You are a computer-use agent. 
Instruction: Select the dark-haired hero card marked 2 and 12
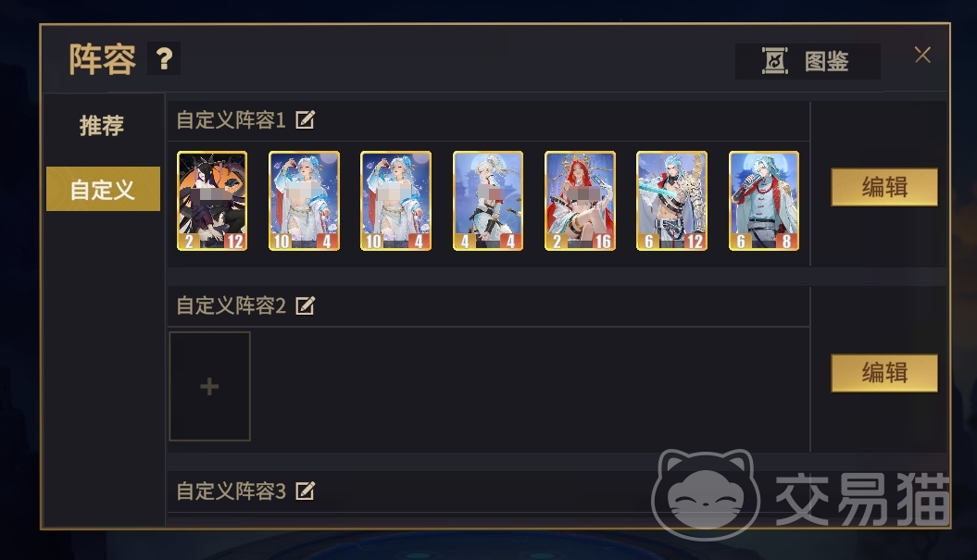point(212,201)
